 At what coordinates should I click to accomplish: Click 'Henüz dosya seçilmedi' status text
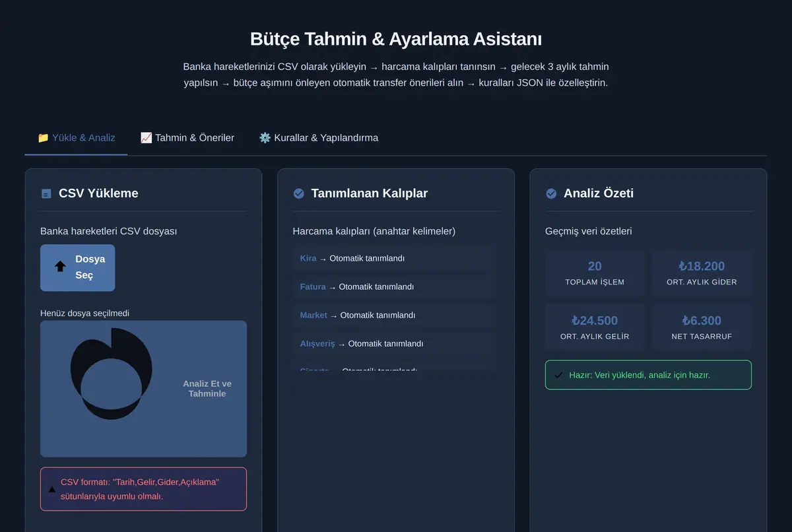pyautogui.click(x=84, y=313)
